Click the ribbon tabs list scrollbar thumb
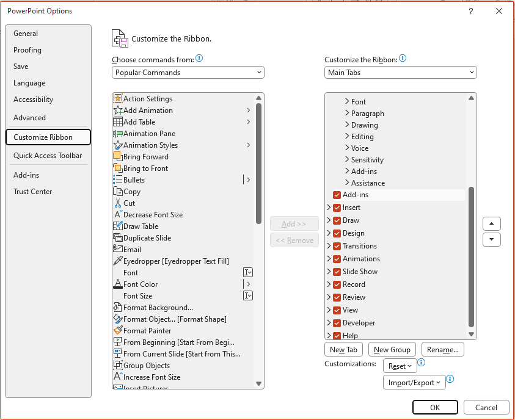This screenshot has height=420, width=515. tap(471, 257)
